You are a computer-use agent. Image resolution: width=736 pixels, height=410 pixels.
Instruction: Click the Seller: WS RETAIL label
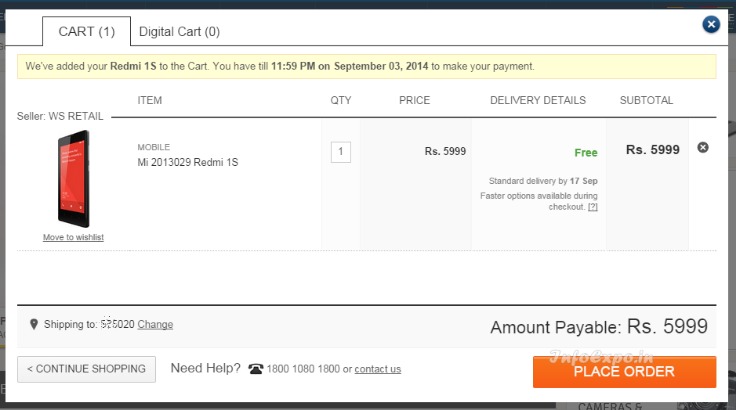click(x=60, y=116)
